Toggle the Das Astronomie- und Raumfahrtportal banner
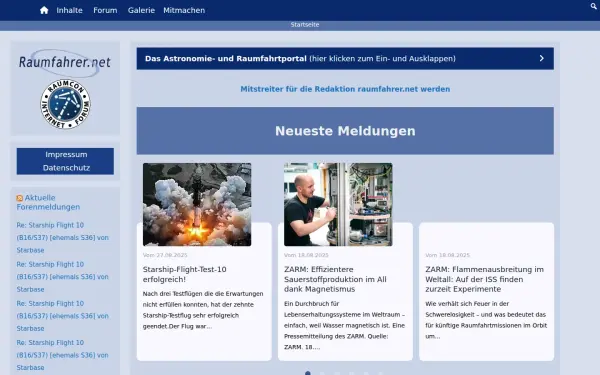Screen dimensions: 600x375 click(x=345, y=59)
